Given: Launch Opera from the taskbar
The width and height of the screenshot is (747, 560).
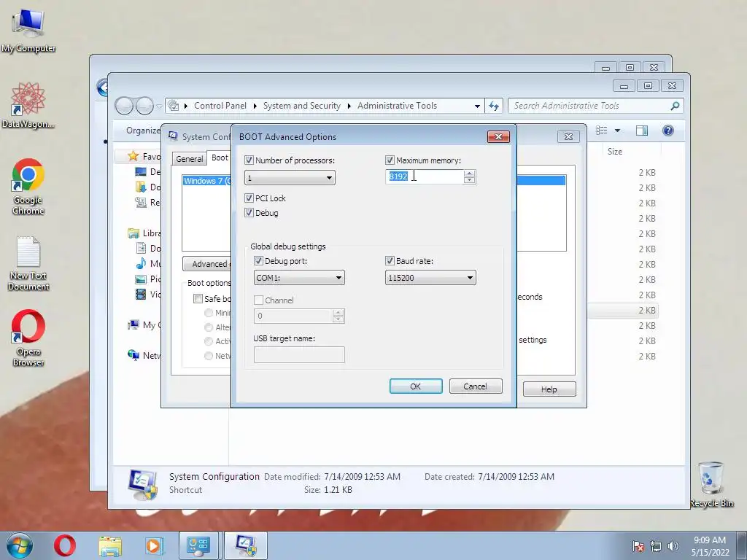Looking at the screenshot, I should click(64, 545).
